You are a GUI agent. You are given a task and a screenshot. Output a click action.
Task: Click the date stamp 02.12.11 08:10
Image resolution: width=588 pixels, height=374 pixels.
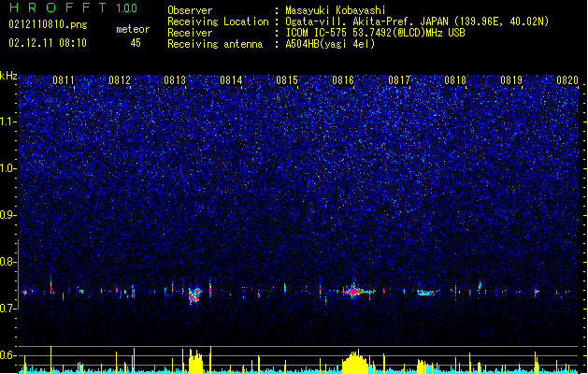pos(48,43)
